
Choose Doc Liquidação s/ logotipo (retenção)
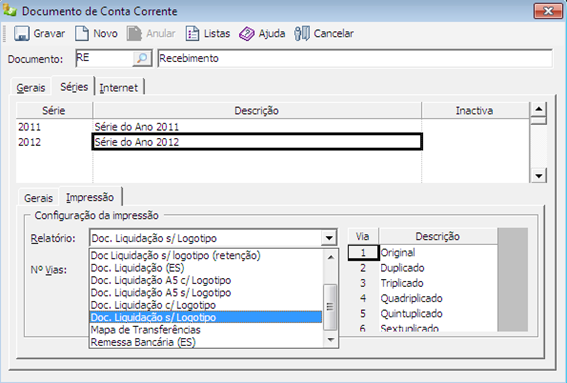205,255
